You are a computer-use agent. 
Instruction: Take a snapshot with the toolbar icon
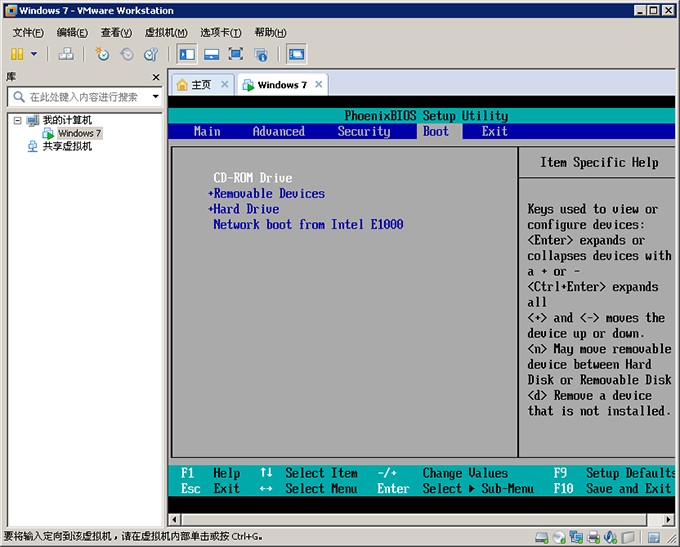coord(102,54)
